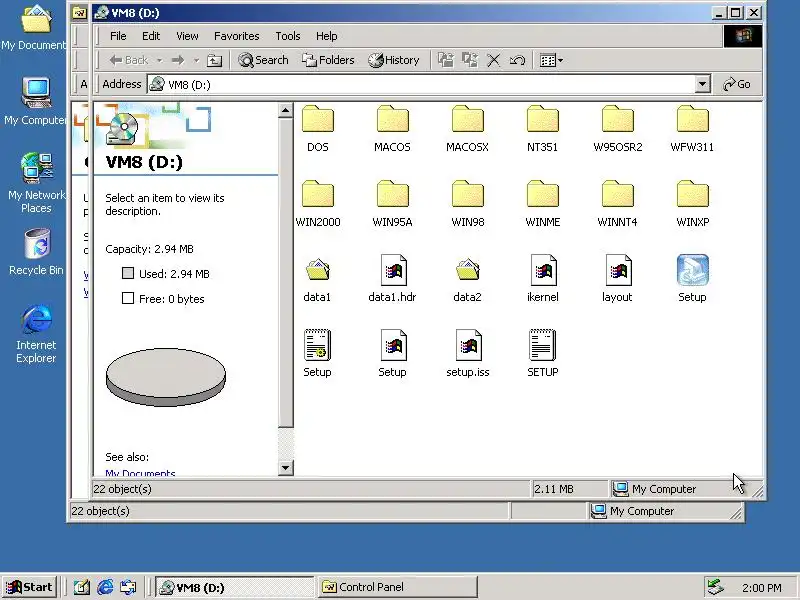Viewport: 800px width, 600px height.
Task: Open My Computer desktop icon
Action: pos(36,102)
